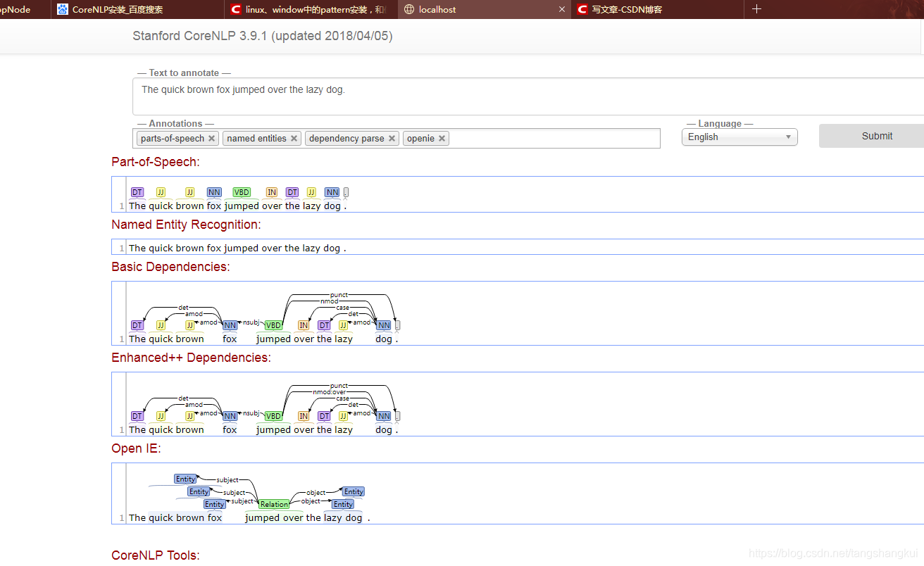Click 'The quick brown fox' in Open IE
The width and height of the screenshot is (924, 566).
click(x=175, y=518)
